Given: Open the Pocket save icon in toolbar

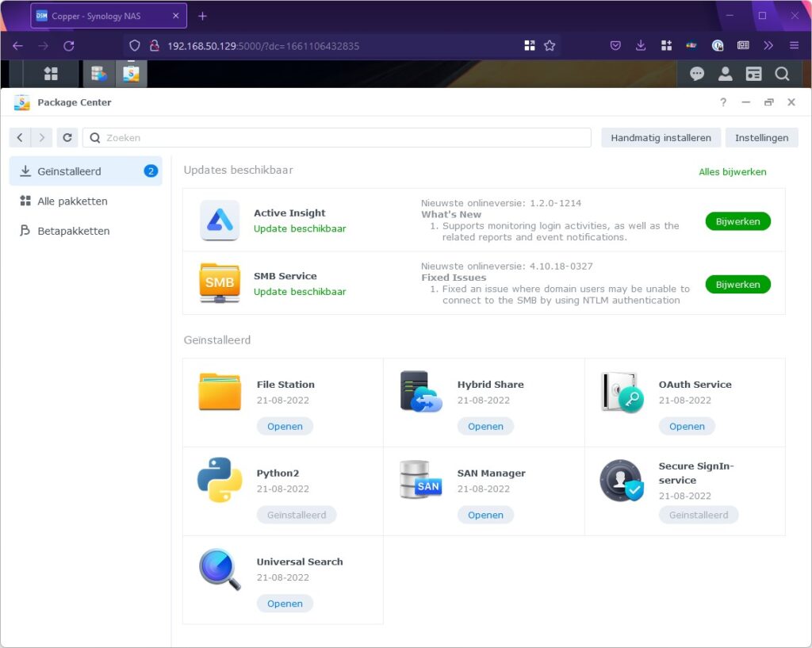Looking at the screenshot, I should 615,45.
